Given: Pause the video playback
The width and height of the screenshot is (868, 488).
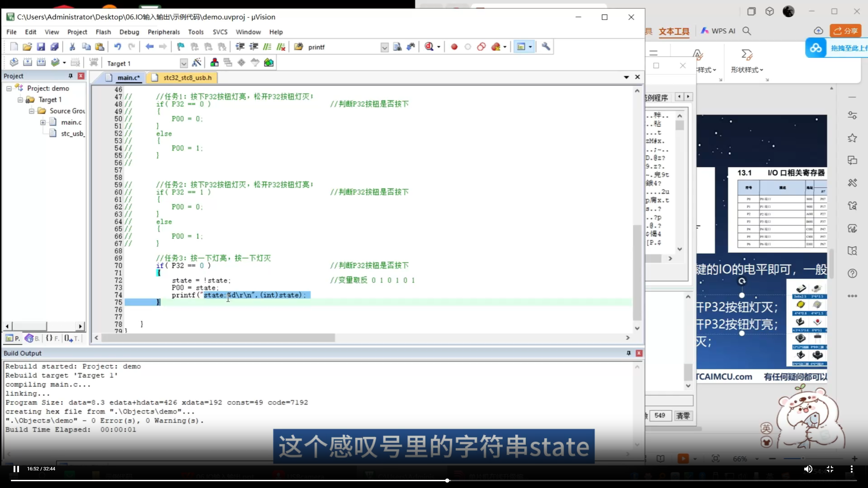Looking at the screenshot, I should pyautogui.click(x=16, y=469).
